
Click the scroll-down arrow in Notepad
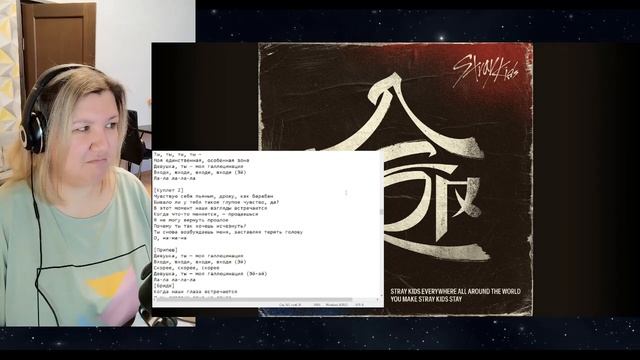click(381, 296)
